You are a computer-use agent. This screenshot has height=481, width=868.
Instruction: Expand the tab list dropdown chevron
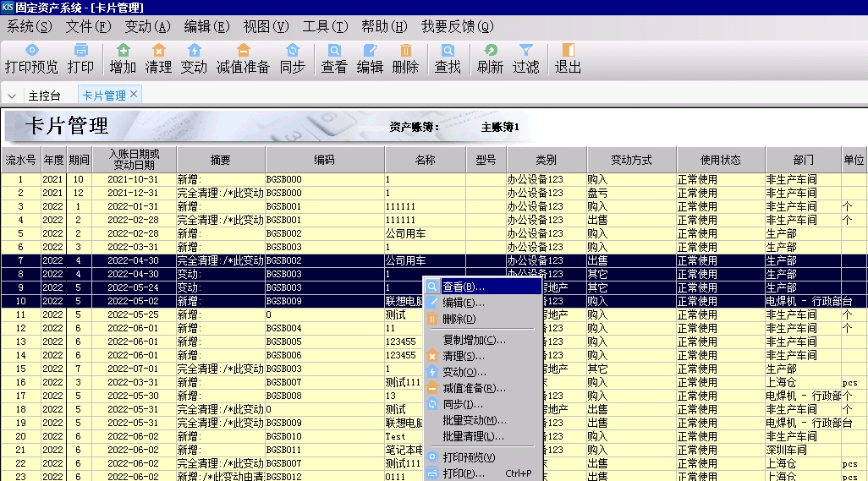coord(12,96)
